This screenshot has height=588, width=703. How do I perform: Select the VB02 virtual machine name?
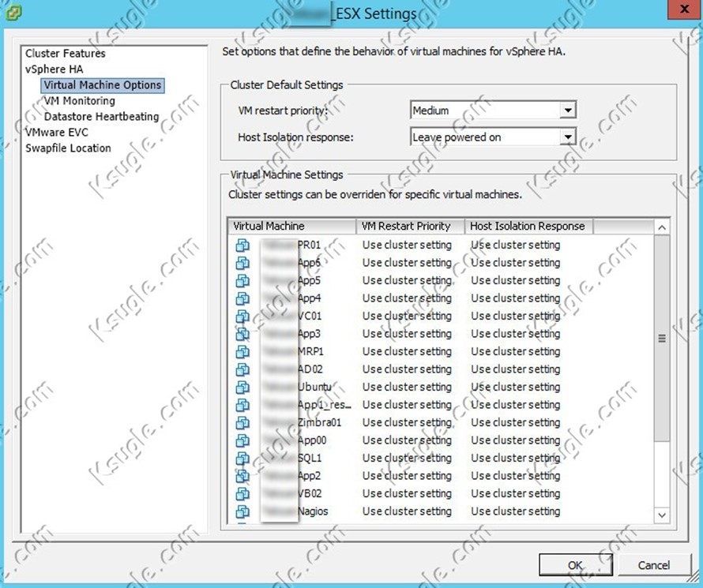(310, 494)
